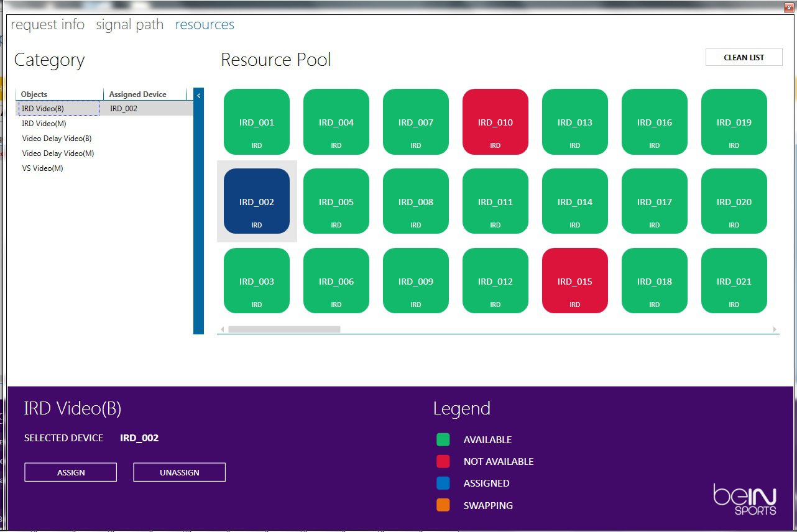
Task: Switch to the signal path tab
Action: tap(130, 25)
